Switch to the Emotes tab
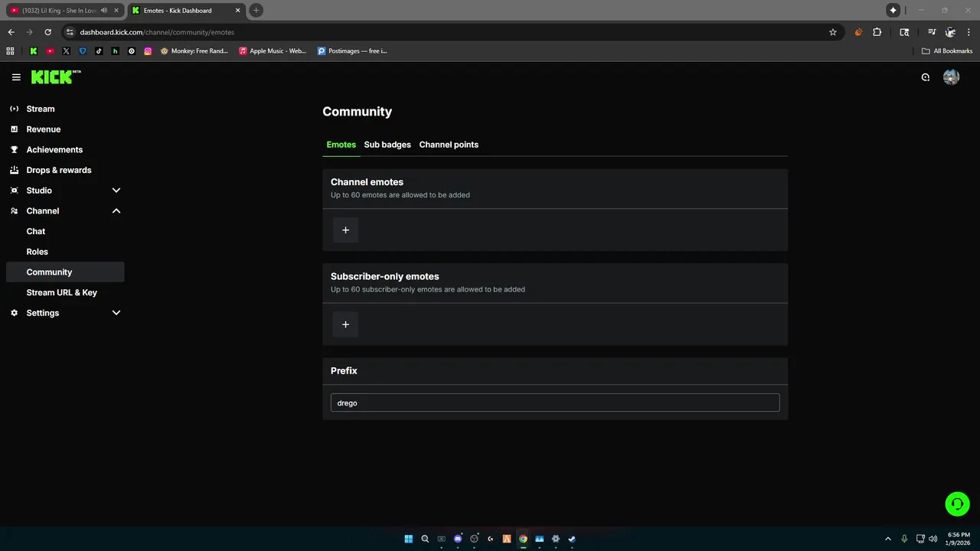 click(x=341, y=145)
